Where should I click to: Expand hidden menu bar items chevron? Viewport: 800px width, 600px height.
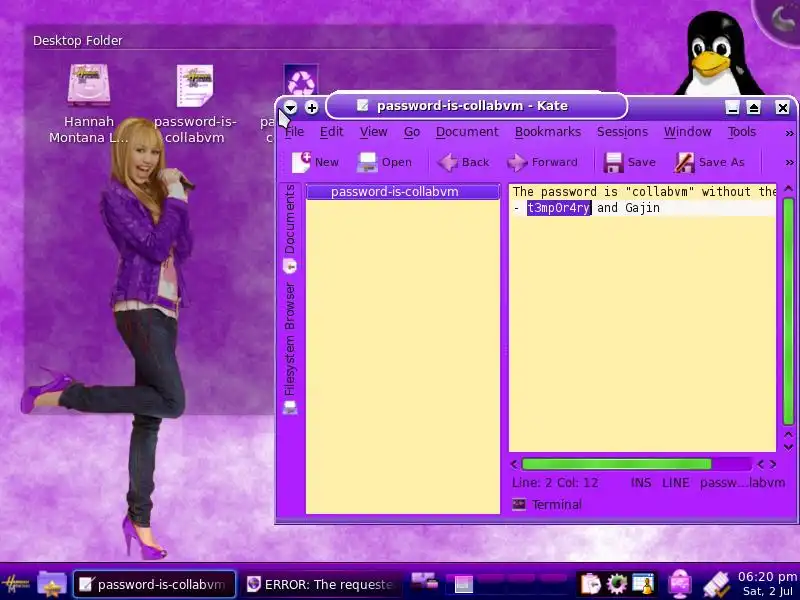[789, 133]
